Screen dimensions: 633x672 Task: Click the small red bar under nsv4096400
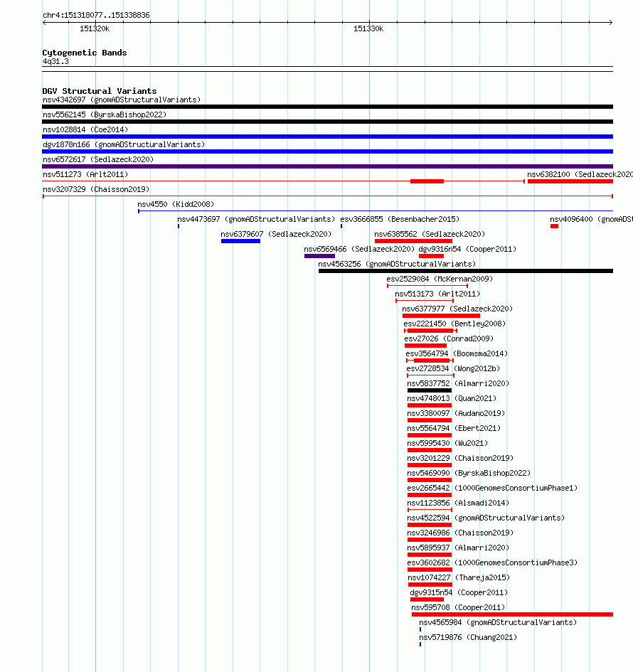[x=555, y=226]
